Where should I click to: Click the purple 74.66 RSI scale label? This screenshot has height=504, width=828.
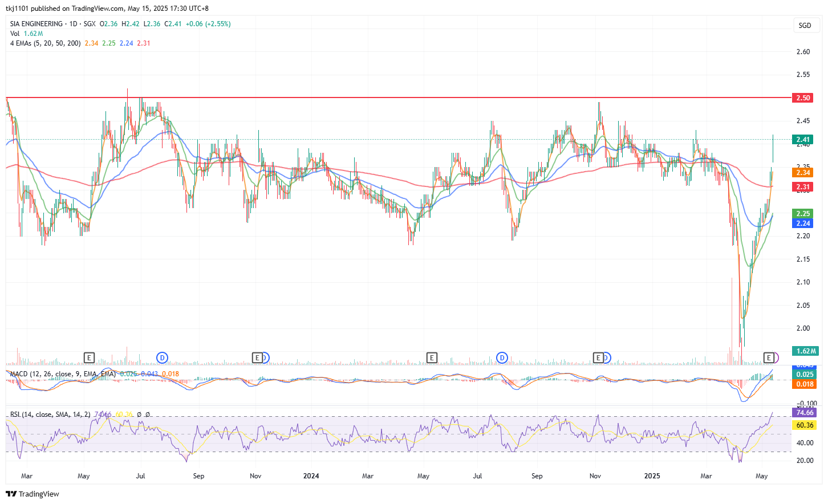(x=805, y=413)
